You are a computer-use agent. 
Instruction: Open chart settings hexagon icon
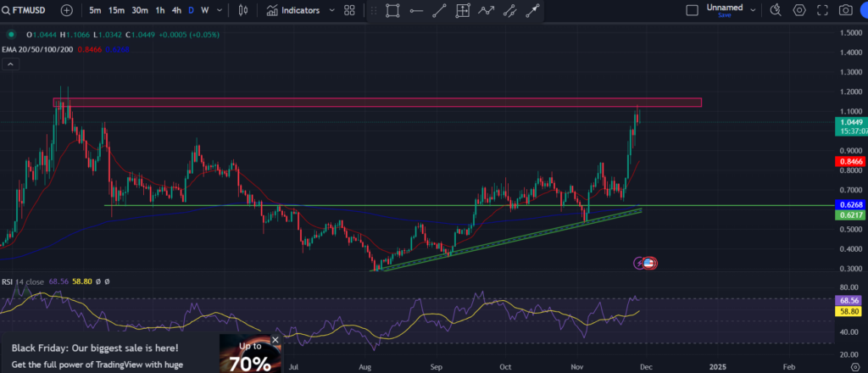click(799, 10)
